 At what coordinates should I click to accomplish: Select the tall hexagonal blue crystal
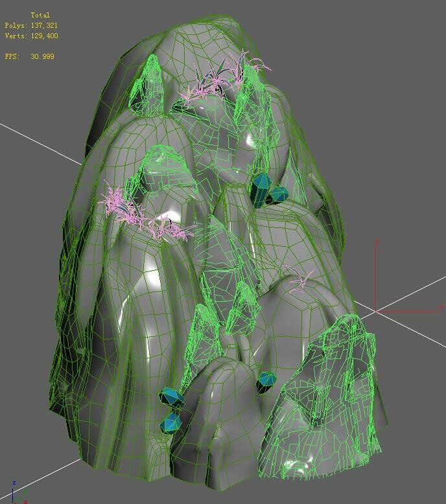(260, 190)
